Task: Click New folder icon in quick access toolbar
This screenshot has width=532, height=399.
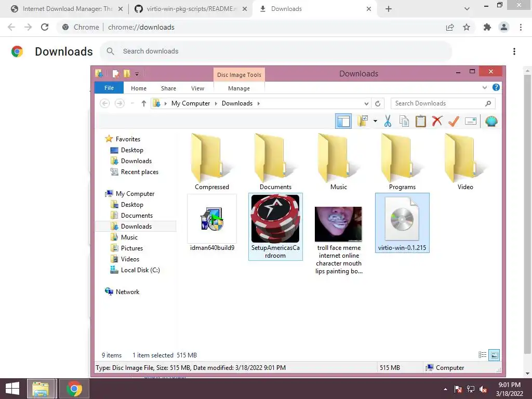Action: (x=127, y=73)
